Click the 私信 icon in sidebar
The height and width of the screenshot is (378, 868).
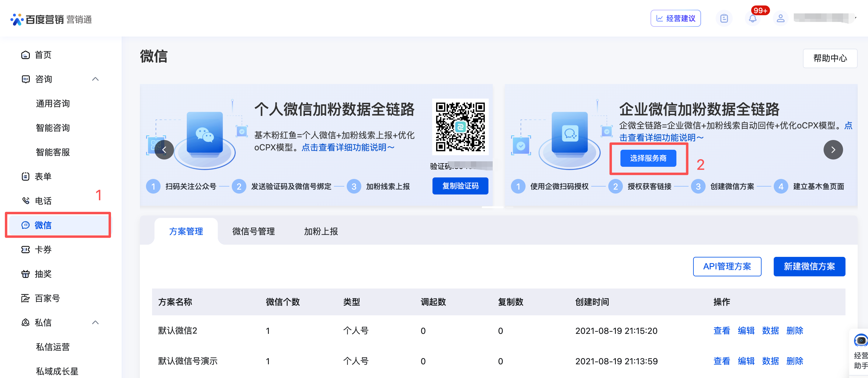click(x=26, y=323)
